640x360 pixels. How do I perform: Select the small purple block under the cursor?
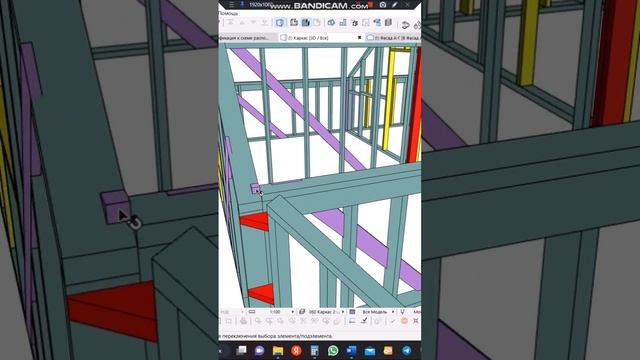tap(255, 189)
